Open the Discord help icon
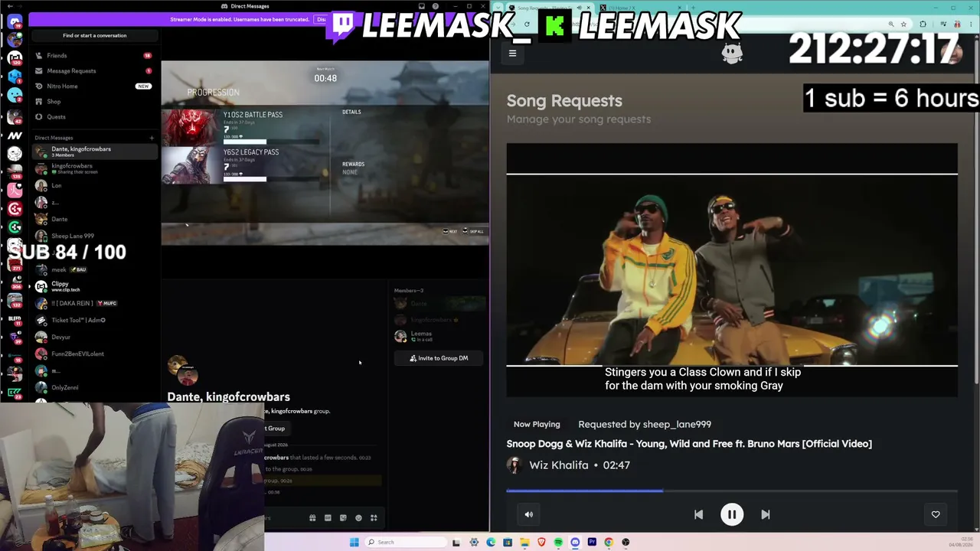The width and height of the screenshot is (980, 551). point(436,6)
